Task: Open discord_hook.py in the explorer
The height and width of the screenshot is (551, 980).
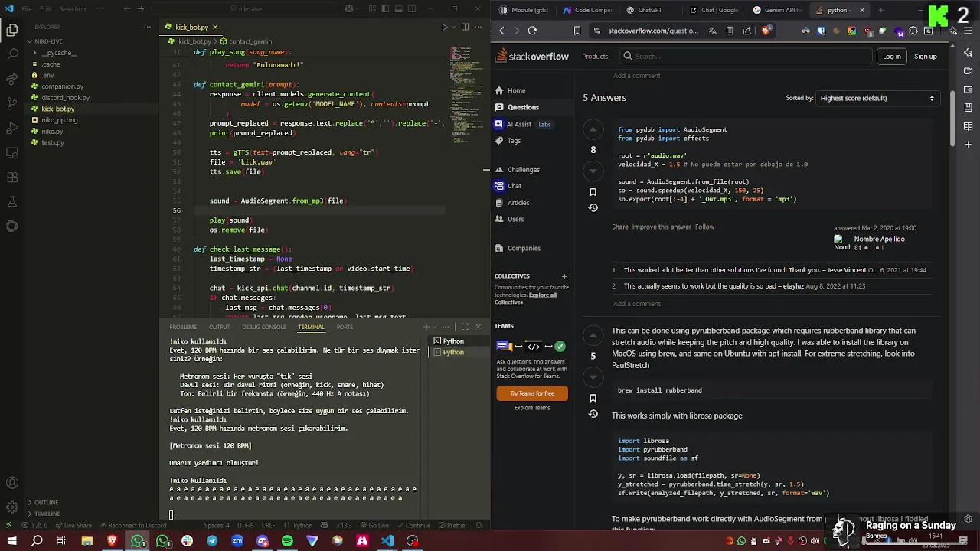Action: 66,98
